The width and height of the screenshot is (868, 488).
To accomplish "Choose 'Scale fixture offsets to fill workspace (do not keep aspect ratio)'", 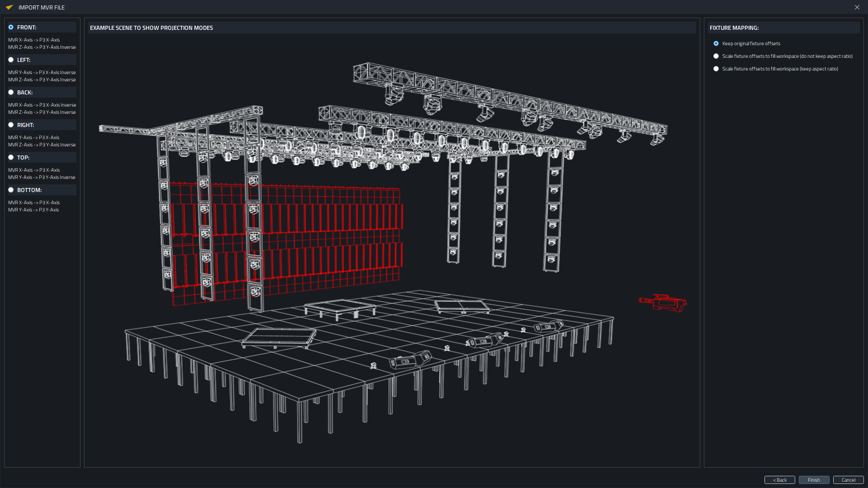I will point(716,56).
